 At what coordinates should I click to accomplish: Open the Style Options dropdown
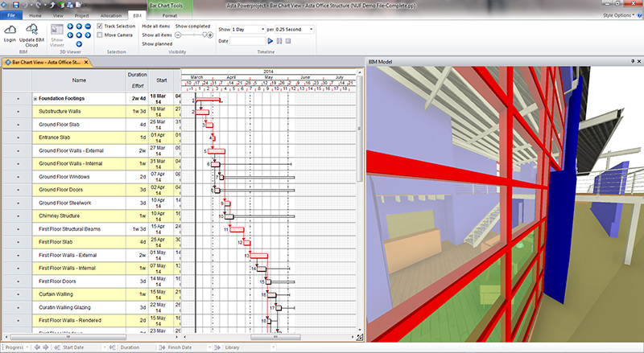(x=618, y=15)
